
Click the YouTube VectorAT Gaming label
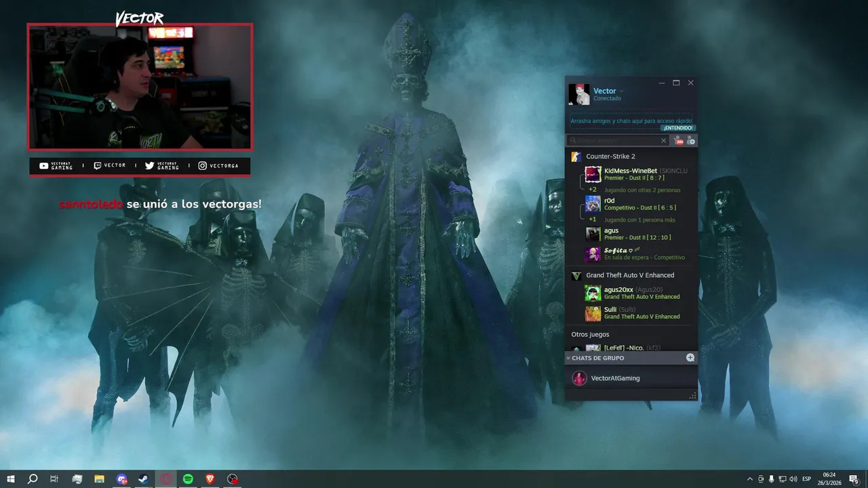[56, 165]
